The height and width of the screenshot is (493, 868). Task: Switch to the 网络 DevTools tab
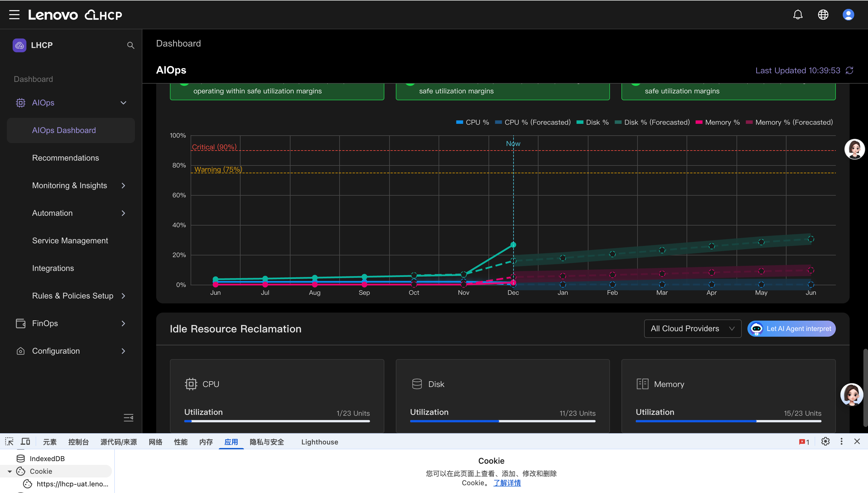pos(156,442)
